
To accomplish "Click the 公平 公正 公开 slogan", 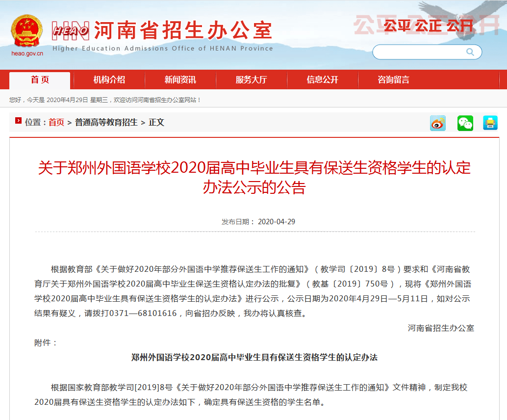I will tap(429, 26).
